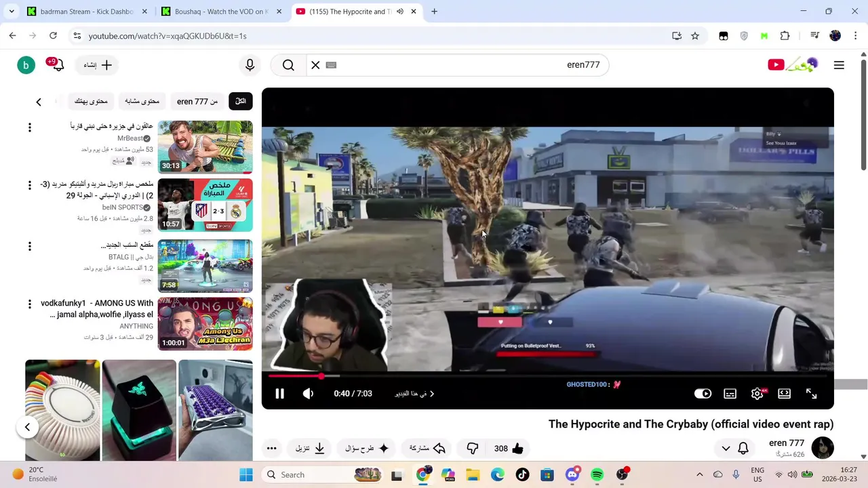Open the MrBeast island video thumbnail

click(x=205, y=147)
